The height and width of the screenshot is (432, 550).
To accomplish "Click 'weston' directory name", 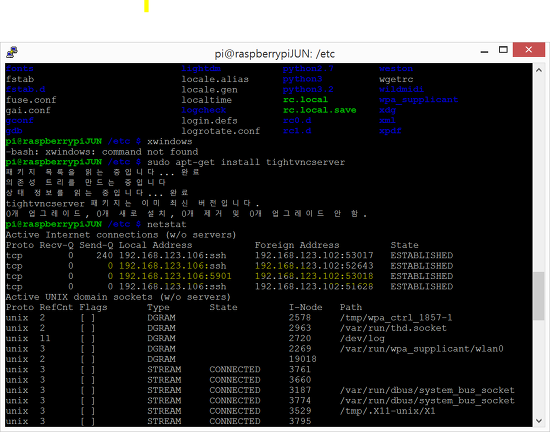I will coord(396,69).
